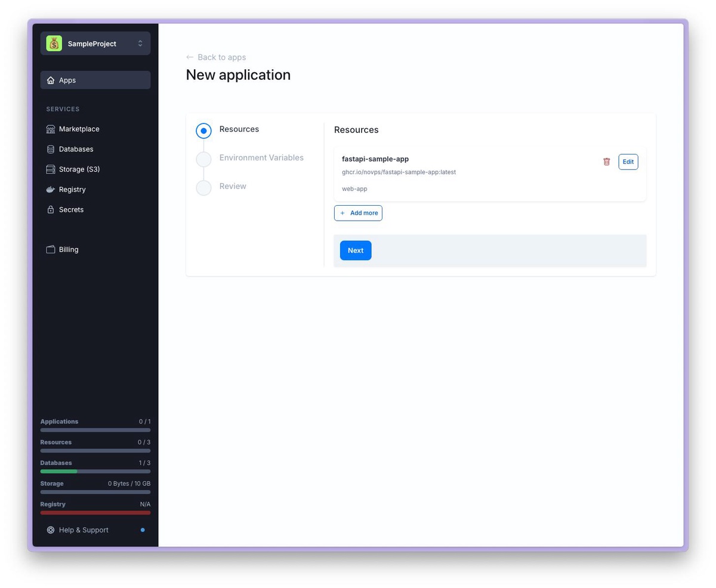
Task: Click the Add more button
Action: [358, 213]
